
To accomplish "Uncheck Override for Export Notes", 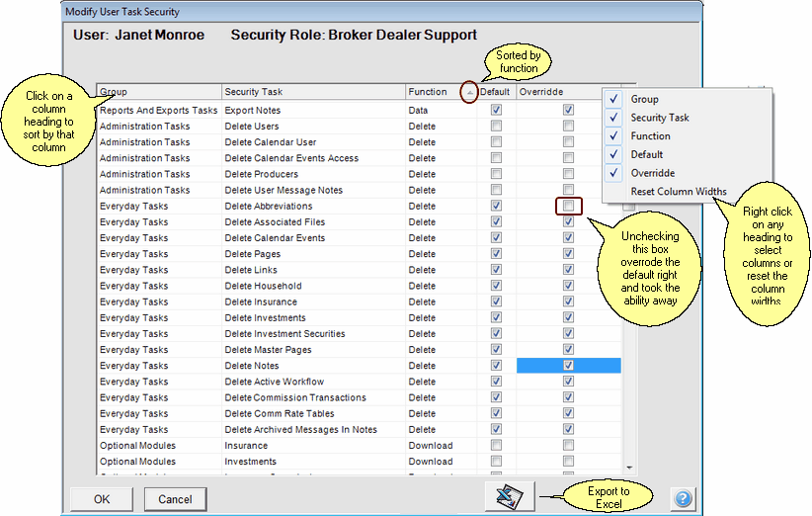I will coord(568,110).
